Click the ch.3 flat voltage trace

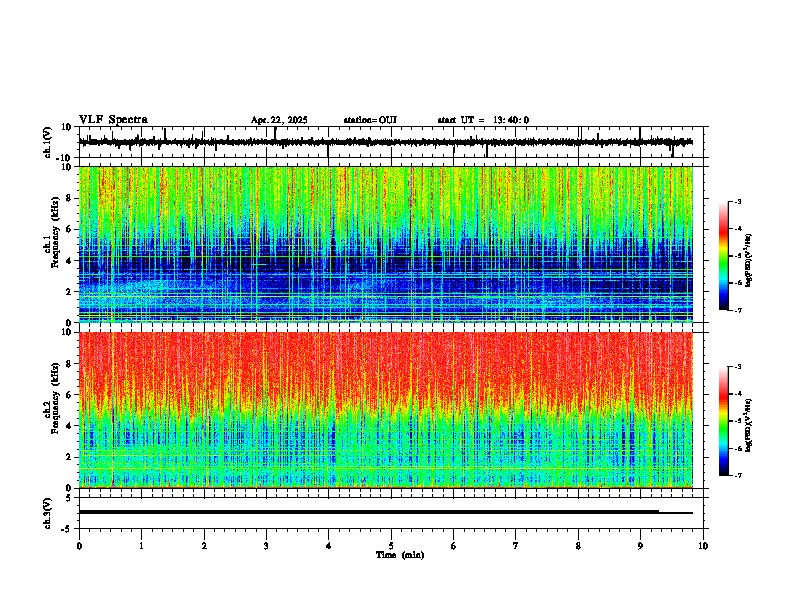click(x=386, y=512)
